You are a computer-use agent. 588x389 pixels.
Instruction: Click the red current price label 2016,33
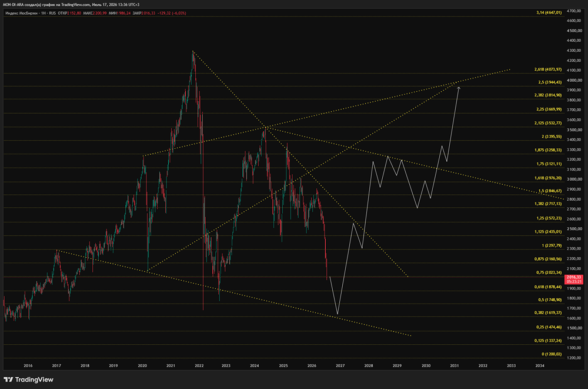pyautogui.click(x=573, y=279)
